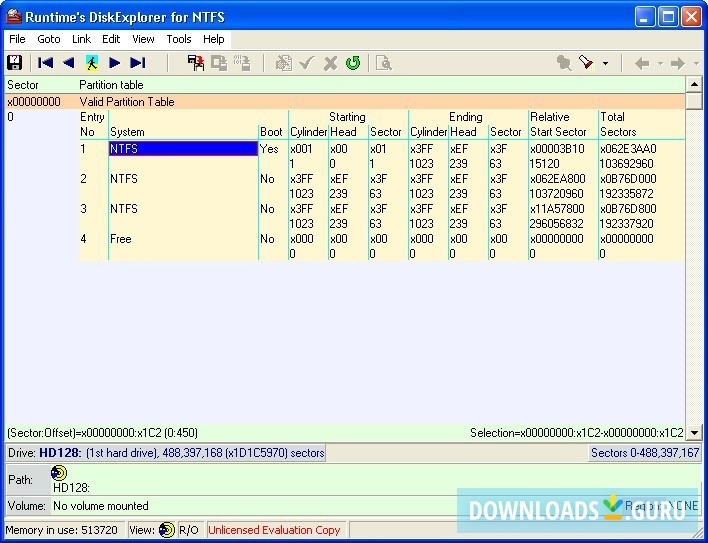Maximize the DiskExplorer window
The image size is (708, 543).
coord(668,17)
